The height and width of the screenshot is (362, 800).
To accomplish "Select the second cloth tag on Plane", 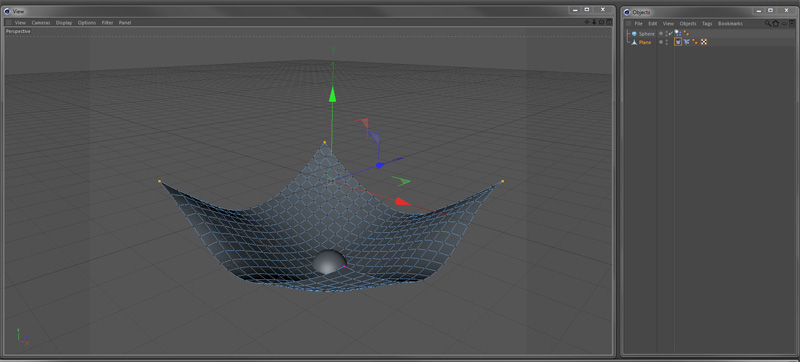I will point(687,42).
